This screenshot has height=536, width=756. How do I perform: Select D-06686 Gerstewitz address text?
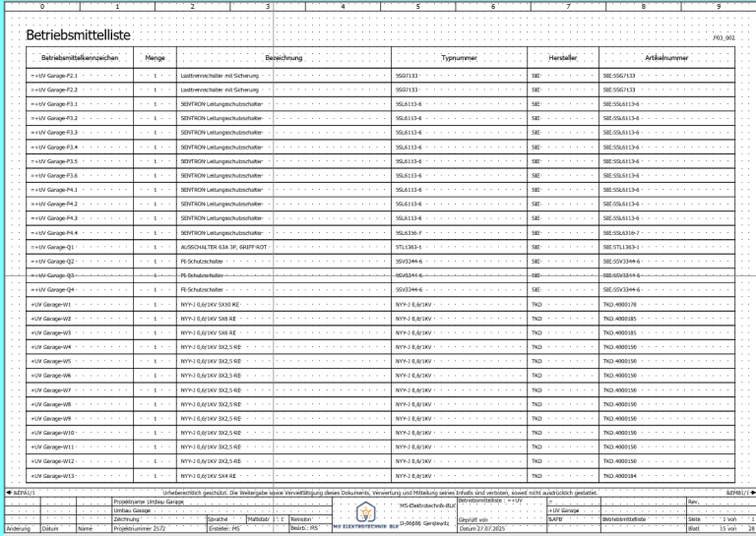424,523
